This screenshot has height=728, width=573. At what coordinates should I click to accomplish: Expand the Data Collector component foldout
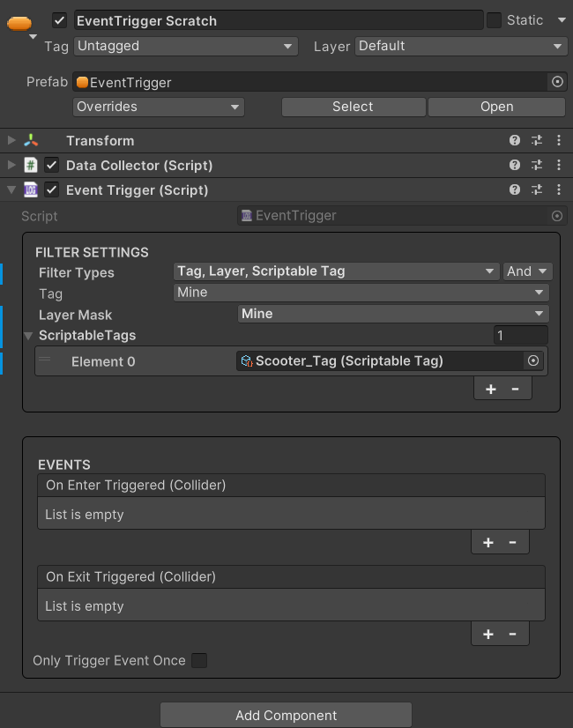pos(11,165)
